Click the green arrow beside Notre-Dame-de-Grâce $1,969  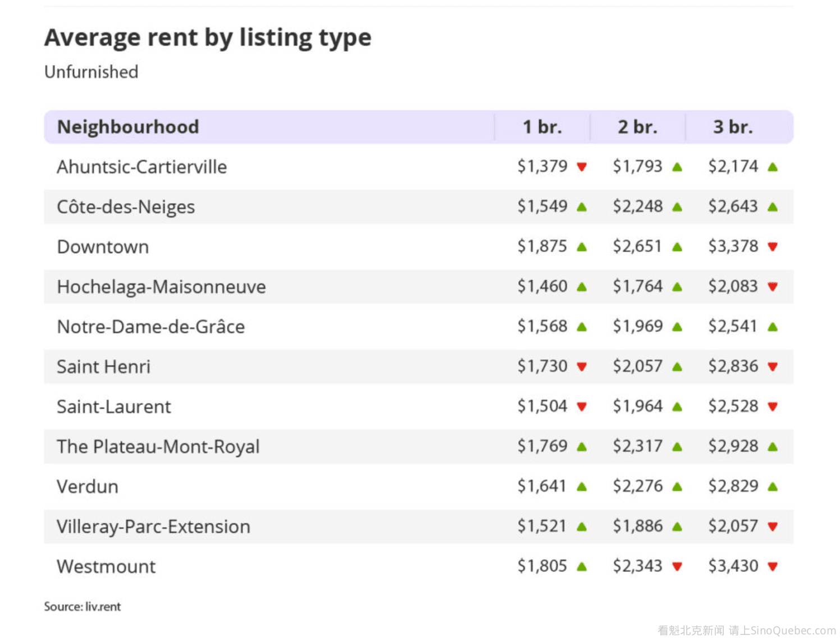pyautogui.click(x=677, y=327)
